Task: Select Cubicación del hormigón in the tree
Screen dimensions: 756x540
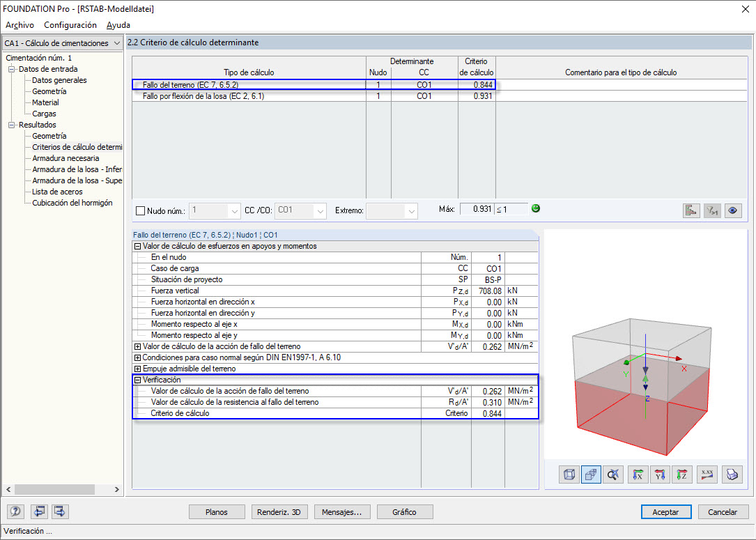Action: point(72,203)
